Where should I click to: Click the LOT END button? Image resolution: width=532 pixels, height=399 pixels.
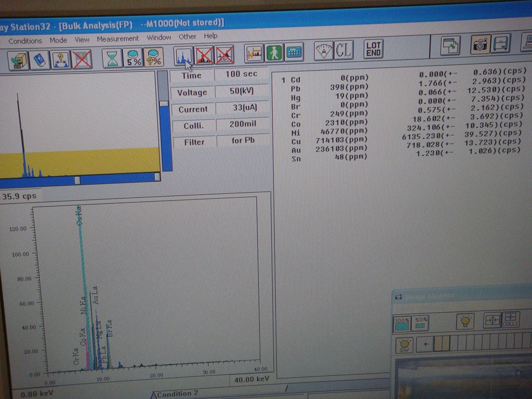coord(373,49)
